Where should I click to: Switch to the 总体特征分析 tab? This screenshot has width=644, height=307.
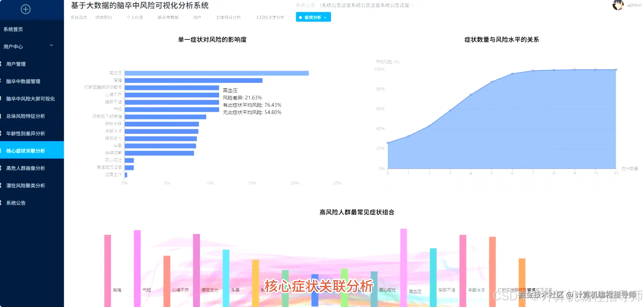coord(228,17)
